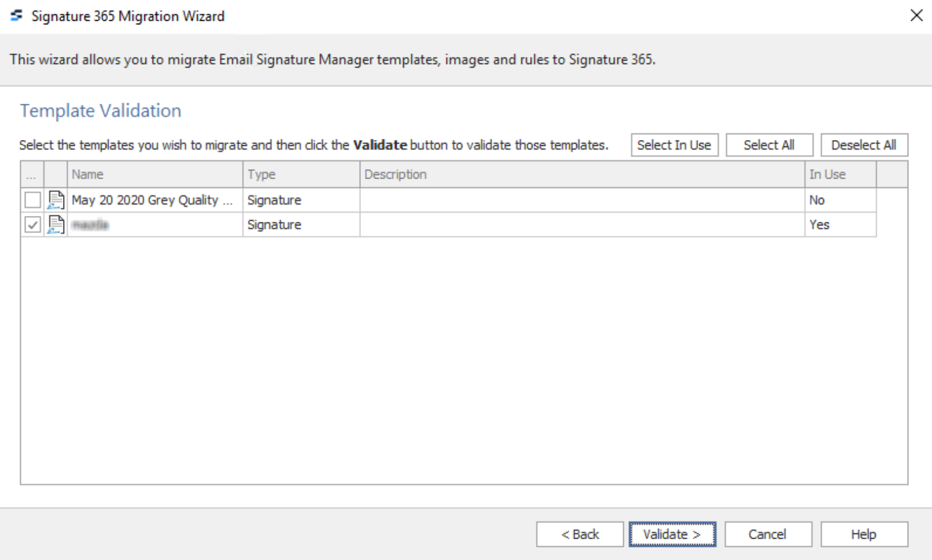Image resolution: width=932 pixels, height=560 pixels.
Task: Untick the checked template checkbox in second row
Action: (33, 225)
